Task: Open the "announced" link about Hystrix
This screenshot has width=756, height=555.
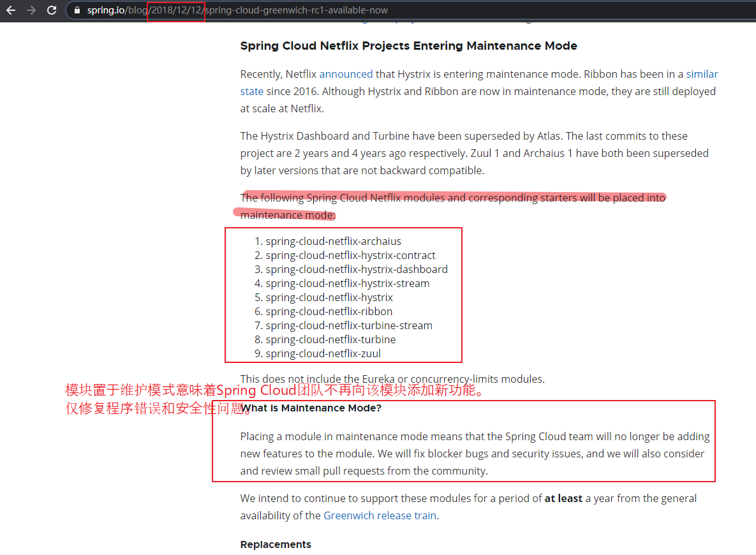Action: pos(346,74)
